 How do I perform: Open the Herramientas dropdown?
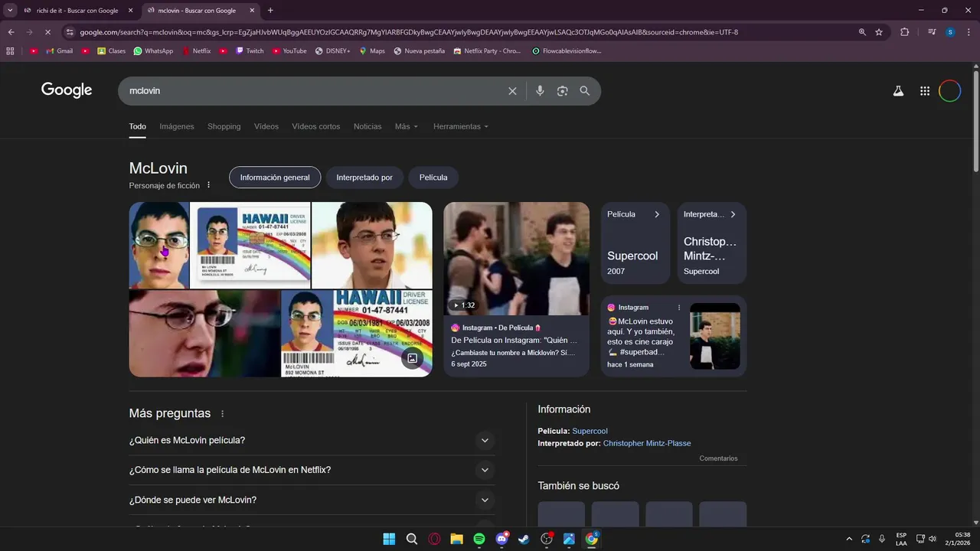[x=461, y=126]
